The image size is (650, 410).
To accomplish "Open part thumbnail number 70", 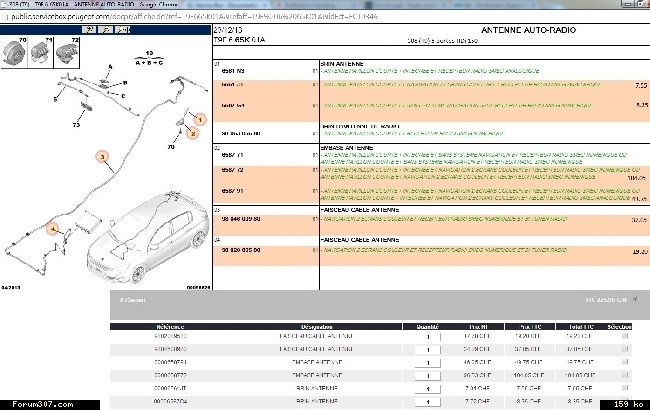I will coord(15,52).
